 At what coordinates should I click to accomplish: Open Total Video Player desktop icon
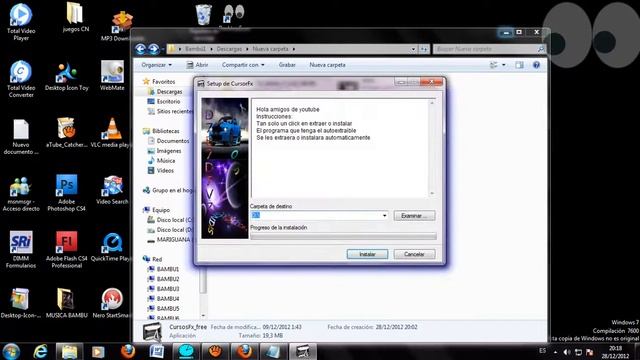pos(21,21)
